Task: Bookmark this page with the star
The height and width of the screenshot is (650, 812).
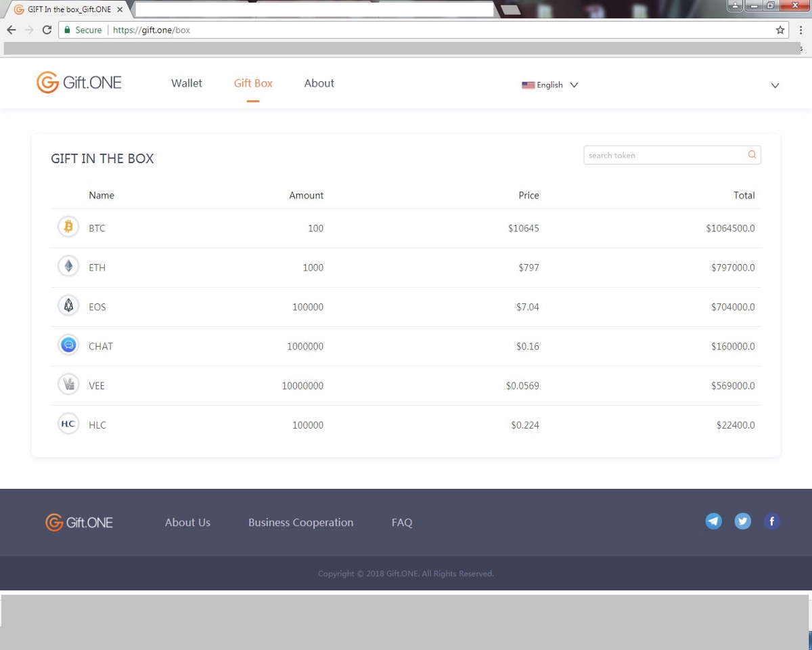Action: [x=780, y=30]
